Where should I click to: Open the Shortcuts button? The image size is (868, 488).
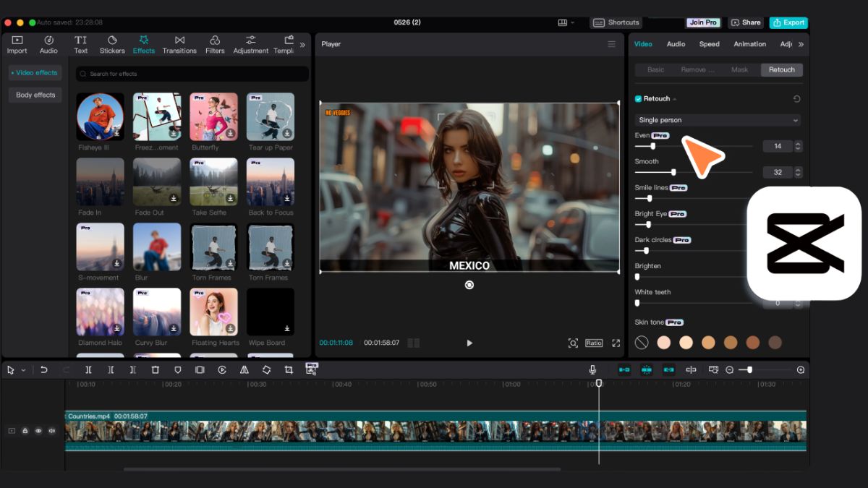[x=616, y=22]
